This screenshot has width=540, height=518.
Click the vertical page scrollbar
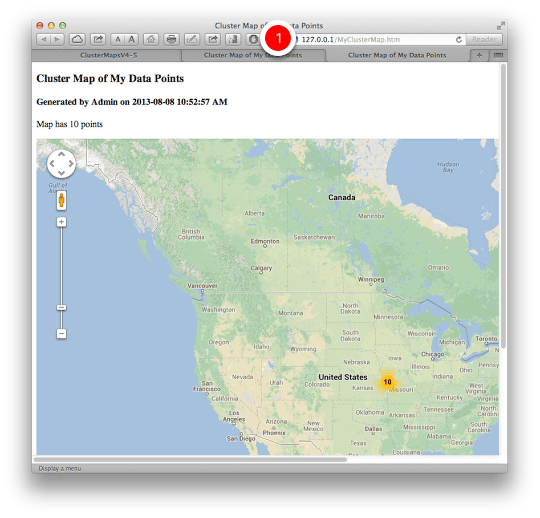(x=503, y=206)
